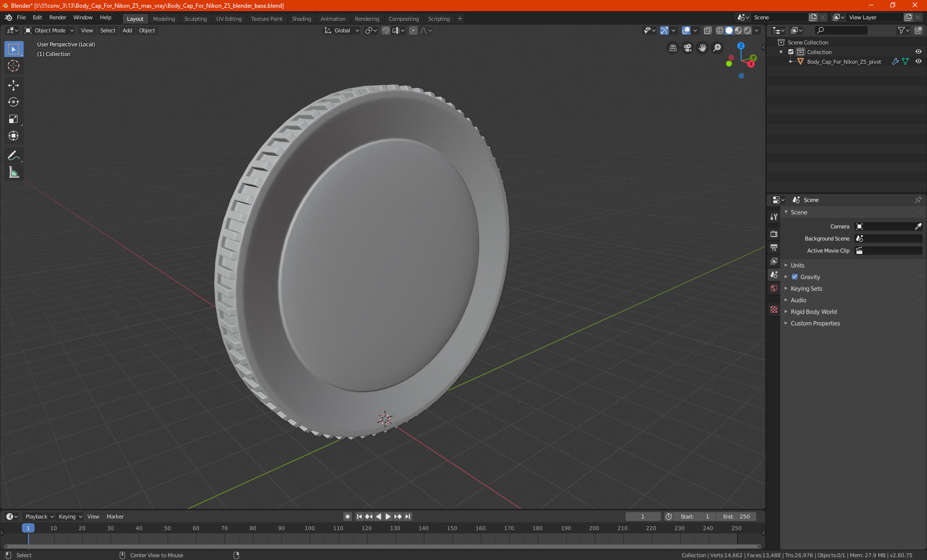Toggle proportional editing
The width and height of the screenshot is (927, 560).
(x=413, y=30)
